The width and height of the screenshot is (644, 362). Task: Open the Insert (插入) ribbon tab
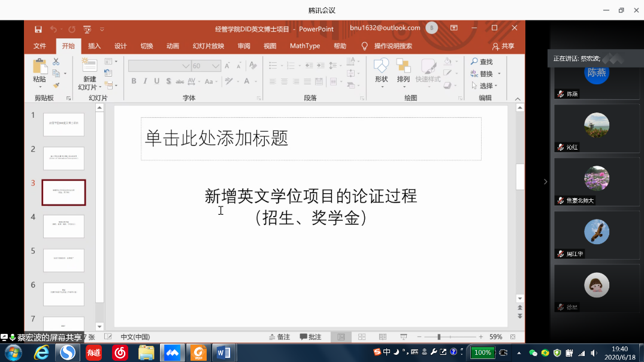pos(94,46)
